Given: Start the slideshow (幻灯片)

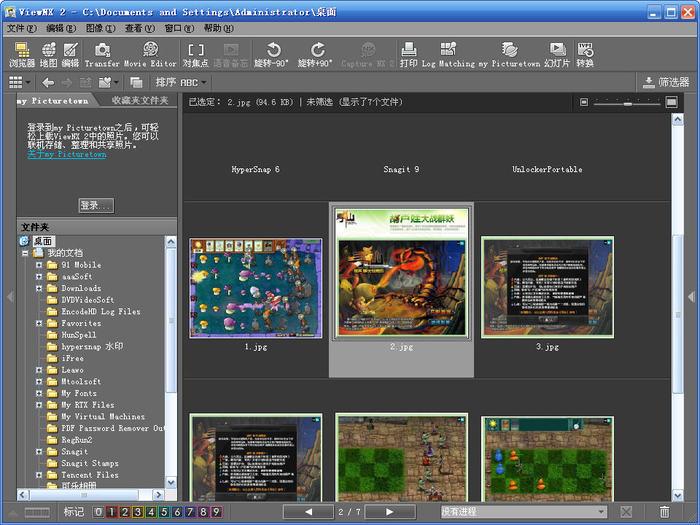Looking at the screenshot, I should click(557, 55).
